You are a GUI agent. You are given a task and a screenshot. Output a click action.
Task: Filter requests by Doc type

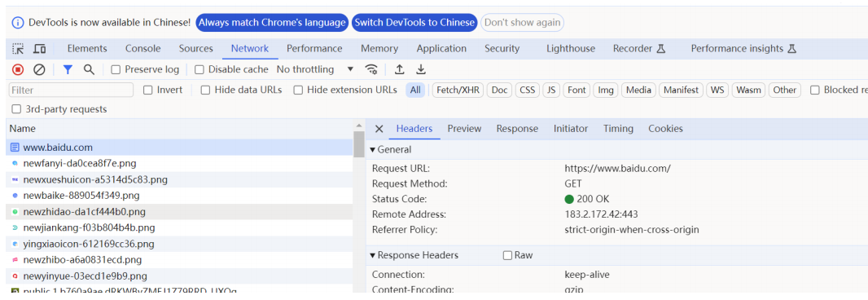(500, 90)
